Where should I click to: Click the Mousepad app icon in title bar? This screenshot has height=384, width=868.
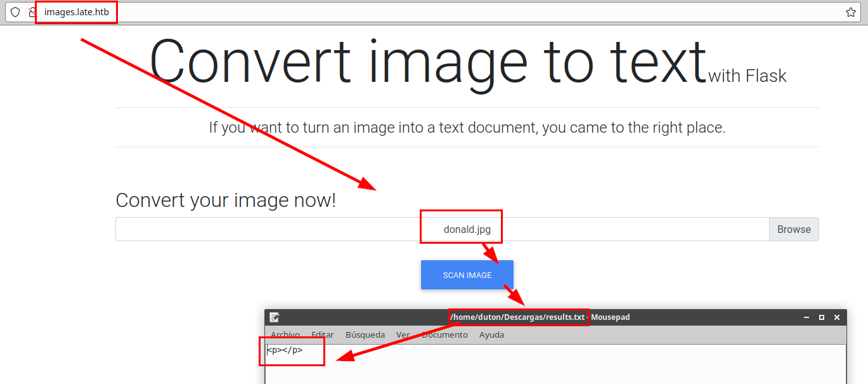click(275, 317)
